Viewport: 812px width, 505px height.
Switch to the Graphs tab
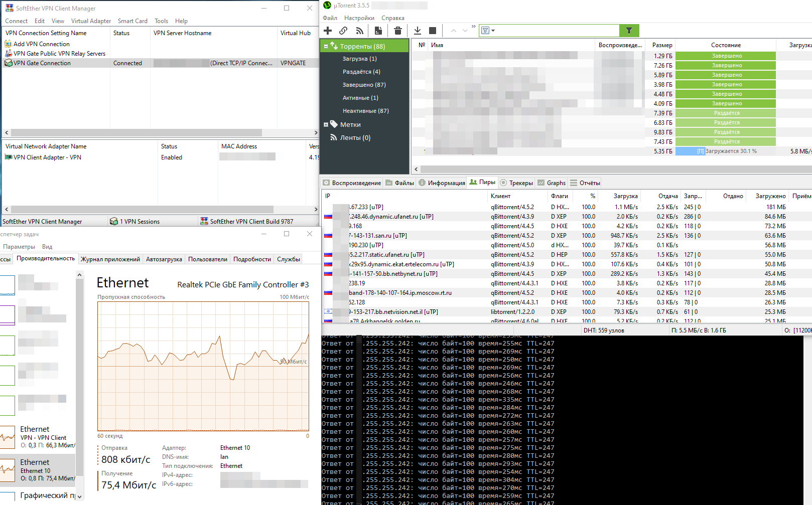point(552,183)
